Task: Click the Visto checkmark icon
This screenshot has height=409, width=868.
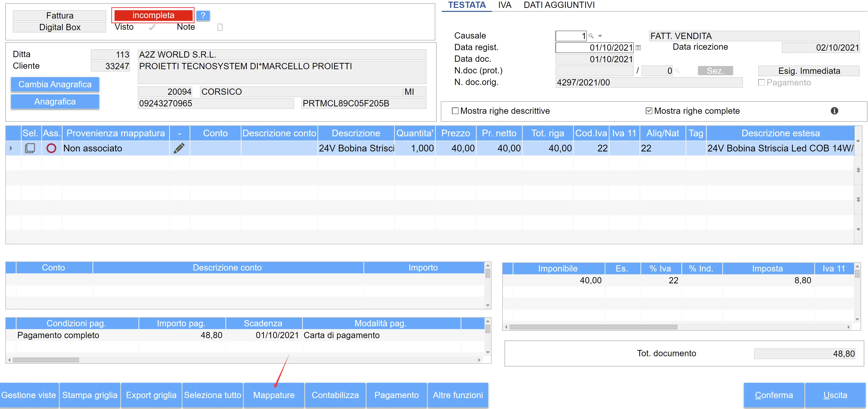Action: pos(152,27)
